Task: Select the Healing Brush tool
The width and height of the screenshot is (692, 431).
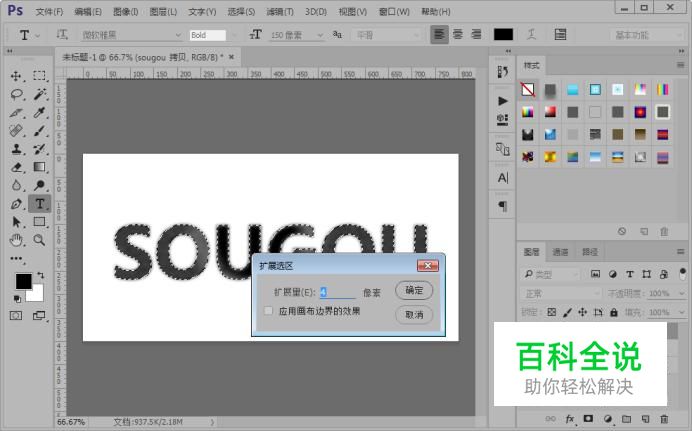Action: pos(16,131)
